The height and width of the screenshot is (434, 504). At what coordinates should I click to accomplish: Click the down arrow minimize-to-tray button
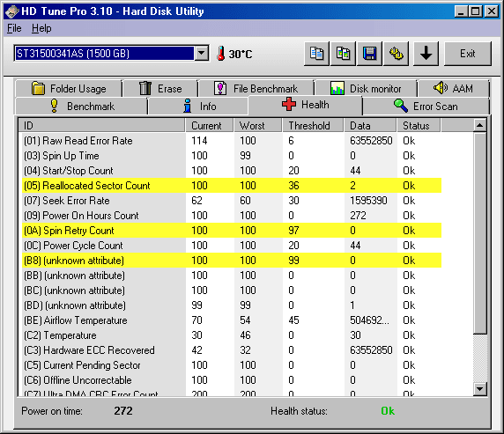click(426, 54)
